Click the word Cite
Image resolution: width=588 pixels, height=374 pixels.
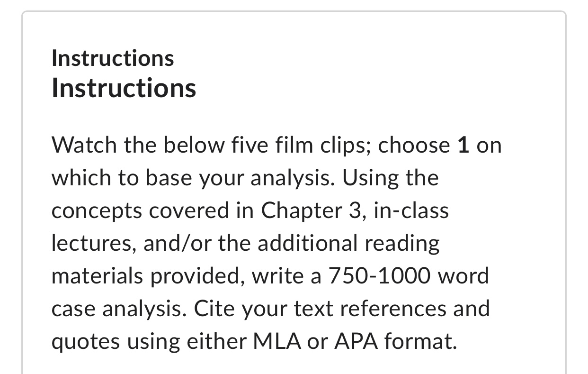pos(212,309)
